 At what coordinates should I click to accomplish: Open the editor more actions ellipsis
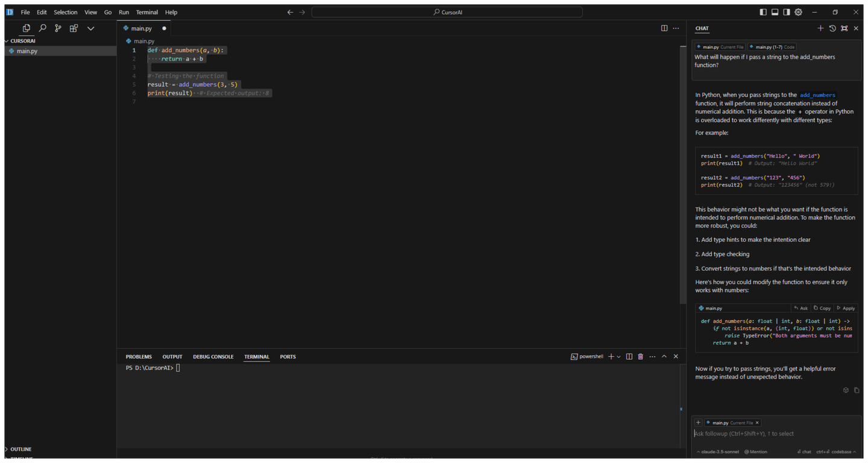tap(676, 28)
